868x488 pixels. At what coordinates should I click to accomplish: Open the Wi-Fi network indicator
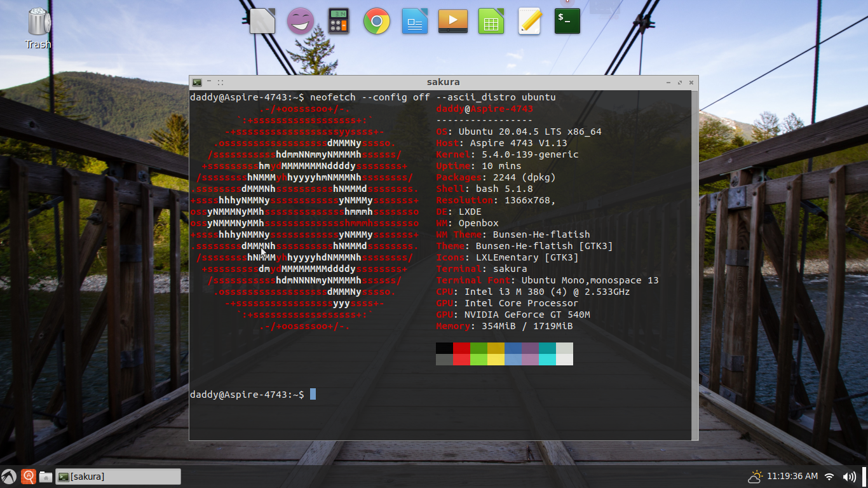coord(829,477)
